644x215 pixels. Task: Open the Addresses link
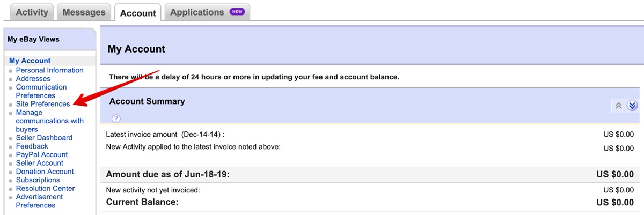pos(33,79)
